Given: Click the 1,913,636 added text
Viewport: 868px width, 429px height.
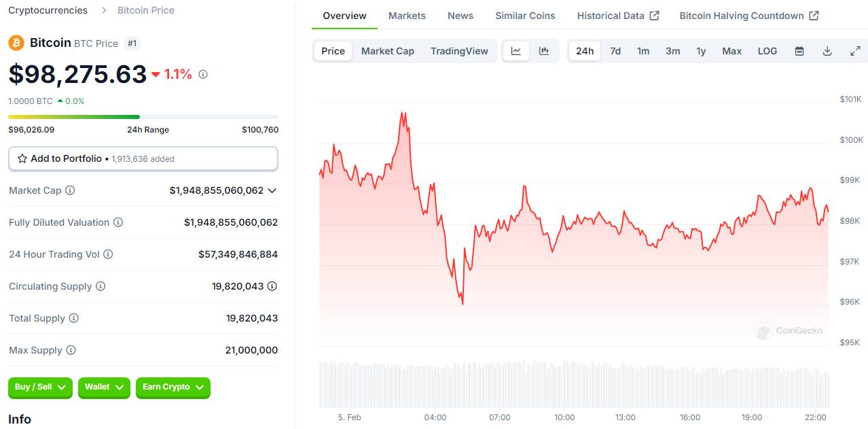Looking at the screenshot, I should click(x=143, y=159).
